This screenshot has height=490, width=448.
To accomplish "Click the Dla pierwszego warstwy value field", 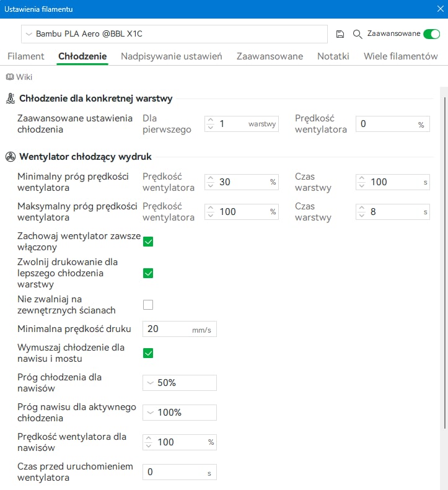I will pos(242,124).
